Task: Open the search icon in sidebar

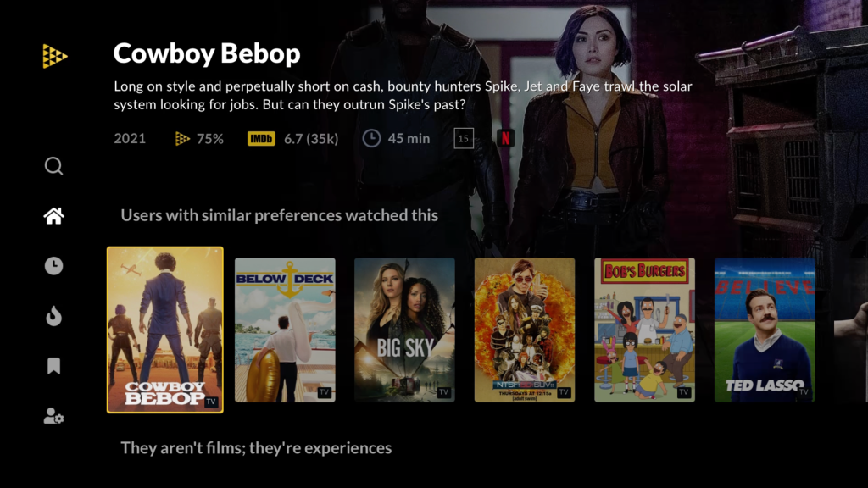Action: 53,166
